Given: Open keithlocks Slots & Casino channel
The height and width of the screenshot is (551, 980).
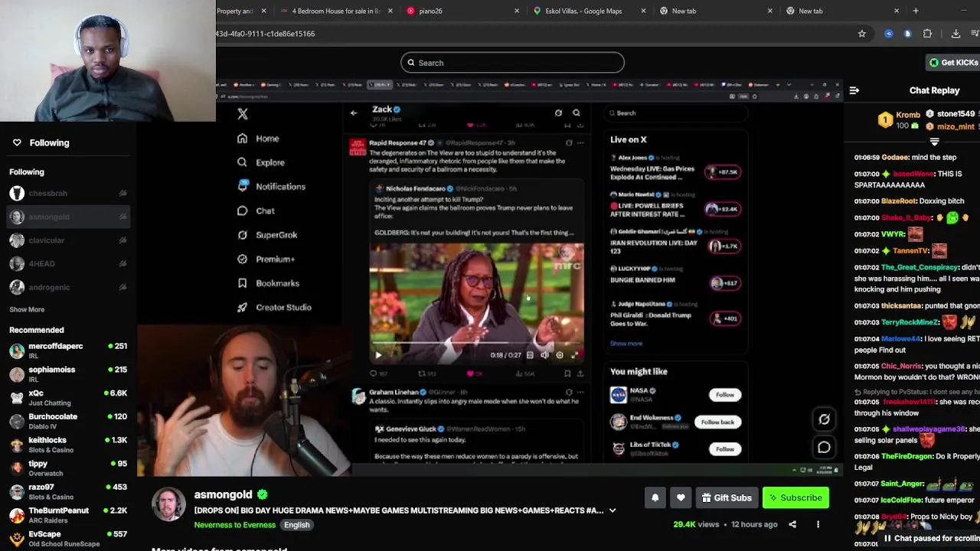Looking at the screenshot, I should pos(67,445).
